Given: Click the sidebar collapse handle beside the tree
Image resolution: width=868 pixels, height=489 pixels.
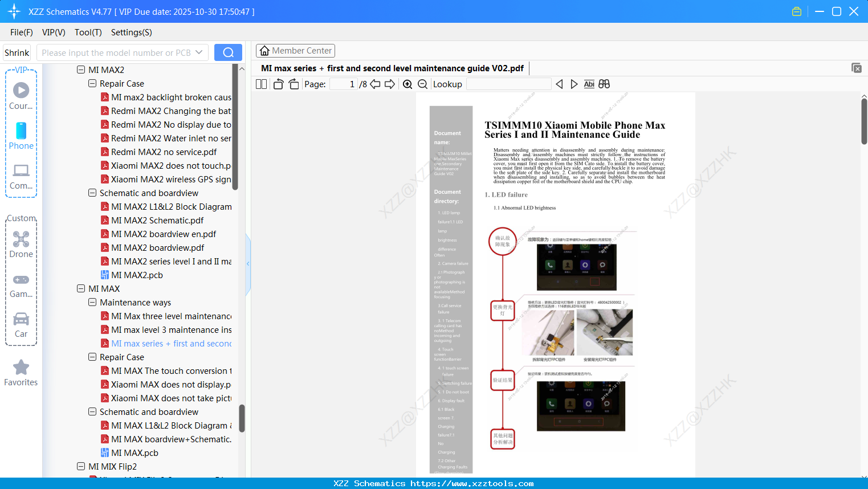Looking at the screenshot, I should click(x=248, y=263).
